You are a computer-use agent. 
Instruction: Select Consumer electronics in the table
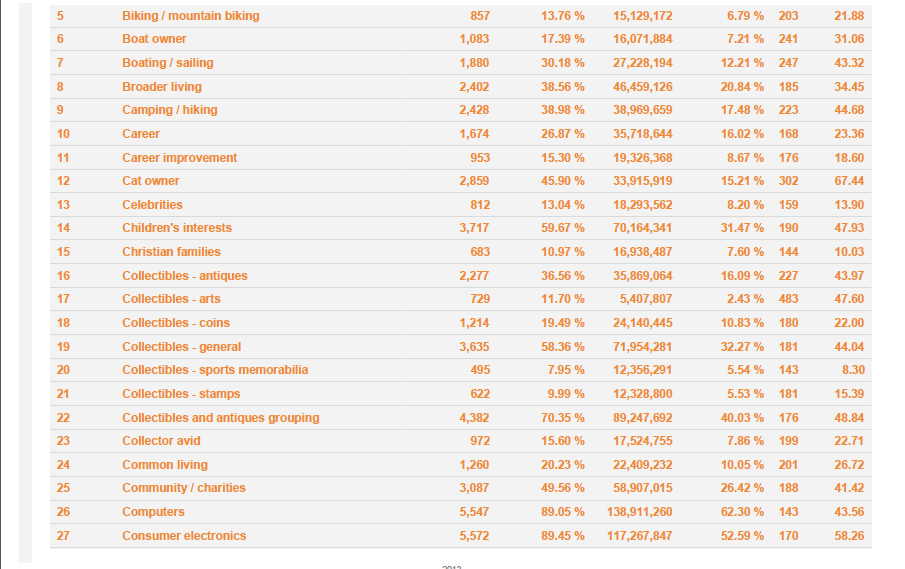click(x=184, y=536)
